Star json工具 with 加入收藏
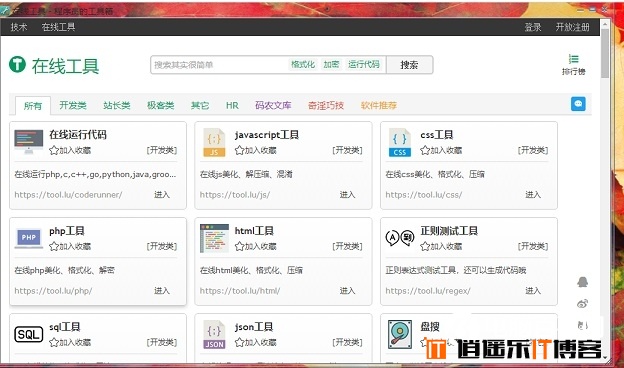Viewport: 624px width, 368px height. click(255, 343)
